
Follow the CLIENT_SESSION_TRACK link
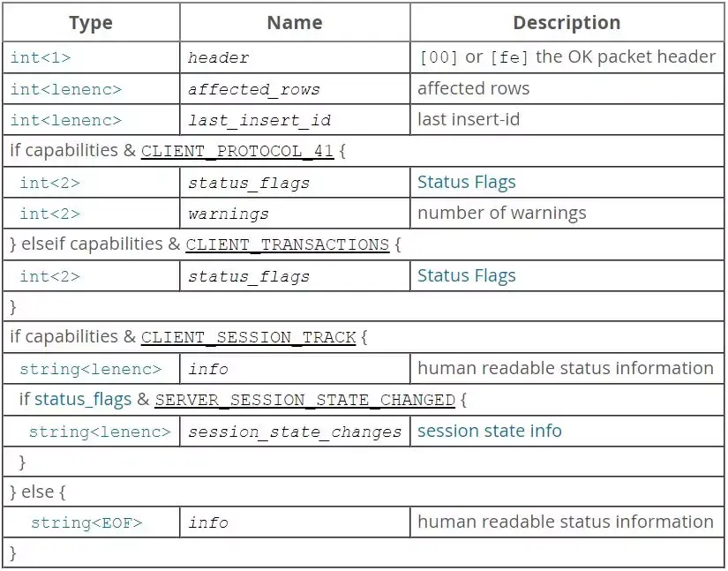coord(248,337)
